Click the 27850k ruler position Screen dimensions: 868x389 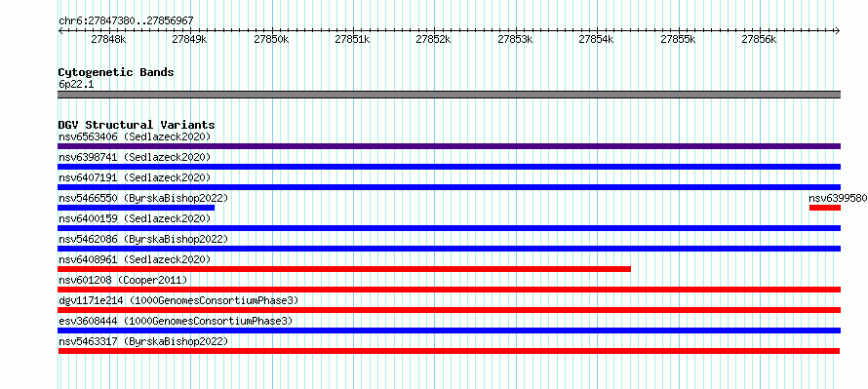click(272, 39)
